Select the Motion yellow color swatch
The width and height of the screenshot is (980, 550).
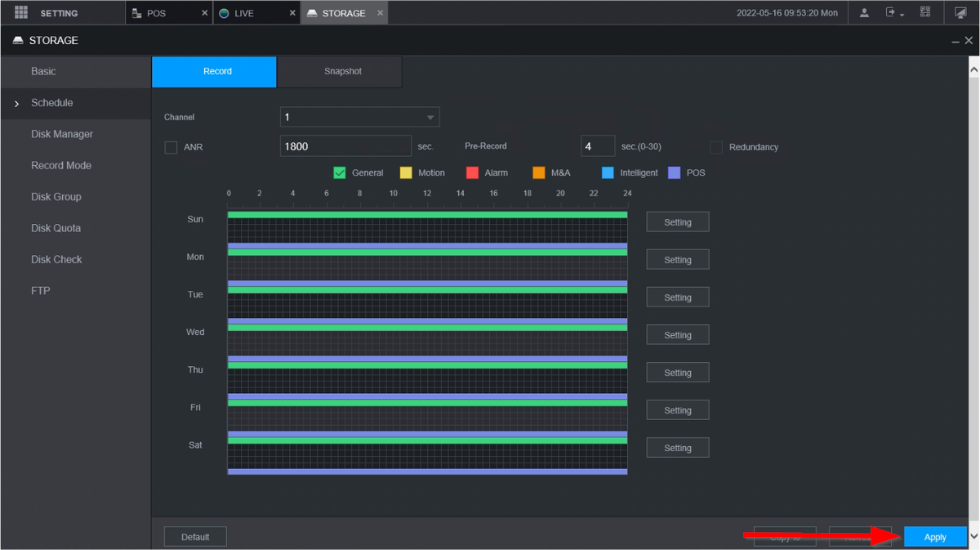[x=406, y=172]
